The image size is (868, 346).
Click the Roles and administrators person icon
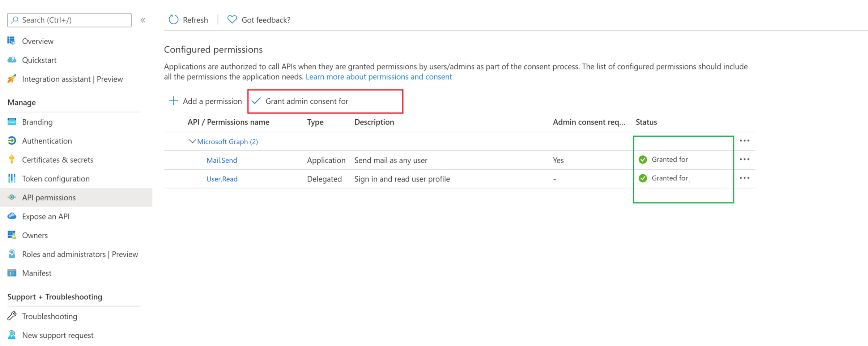pos(12,254)
